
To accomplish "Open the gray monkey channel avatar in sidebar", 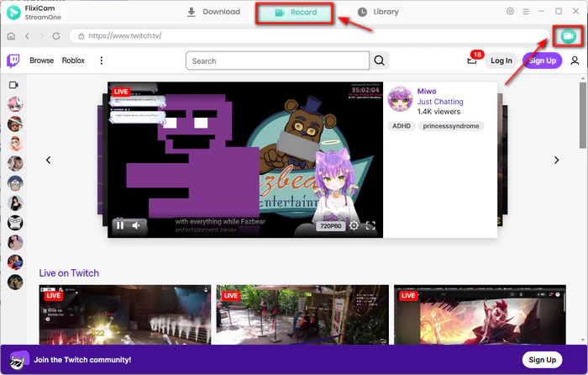I will (15, 223).
